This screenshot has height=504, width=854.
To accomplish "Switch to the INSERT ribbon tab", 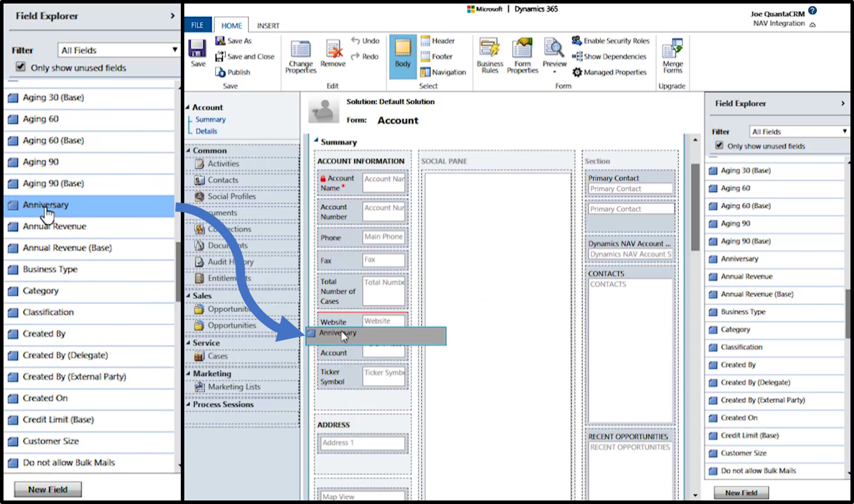I will tap(268, 25).
